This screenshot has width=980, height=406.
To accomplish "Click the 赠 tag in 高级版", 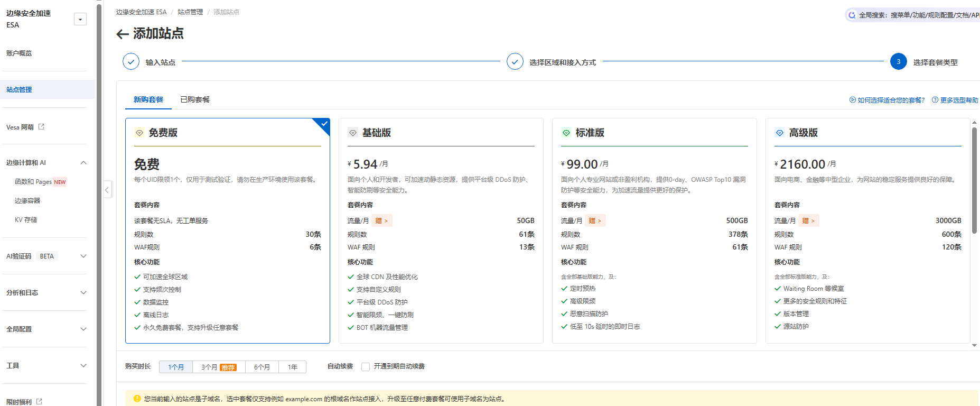I will 809,221.
